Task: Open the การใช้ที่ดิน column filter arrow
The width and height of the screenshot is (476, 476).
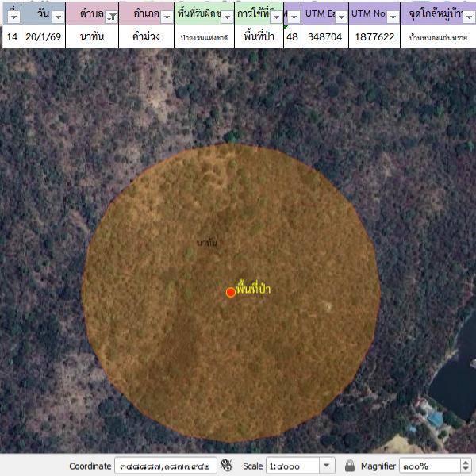Action: pos(274,16)
